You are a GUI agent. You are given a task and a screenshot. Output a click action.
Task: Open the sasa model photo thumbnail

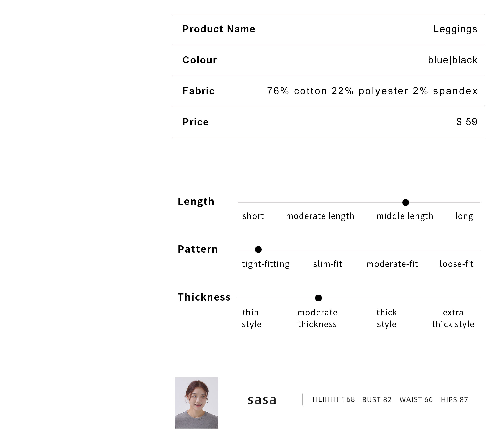tap(197, 403)
